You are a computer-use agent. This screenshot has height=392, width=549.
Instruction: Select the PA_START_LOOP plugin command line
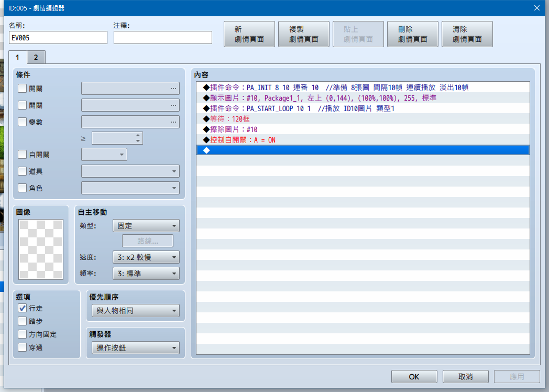pyautogui.click(x=363, y=108)
